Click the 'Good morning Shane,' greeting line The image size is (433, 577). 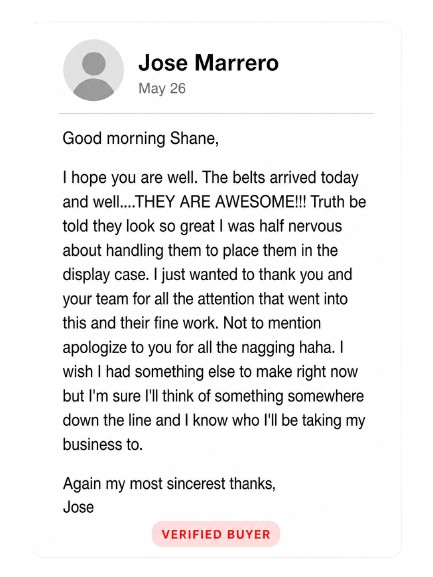[x=141, y=139]
